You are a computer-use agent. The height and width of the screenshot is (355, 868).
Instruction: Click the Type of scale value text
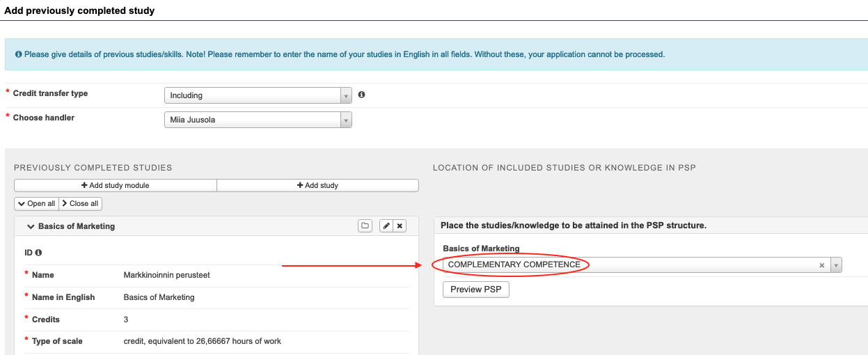coord(202,341)
